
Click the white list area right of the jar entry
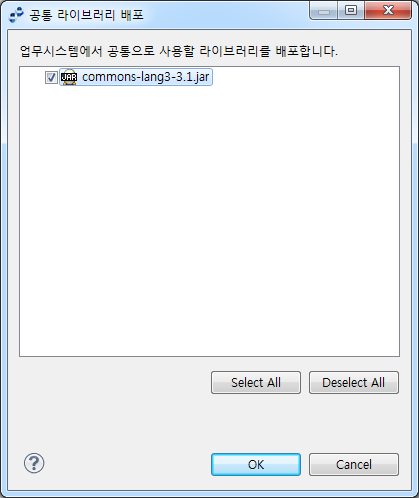coord(305,77)
